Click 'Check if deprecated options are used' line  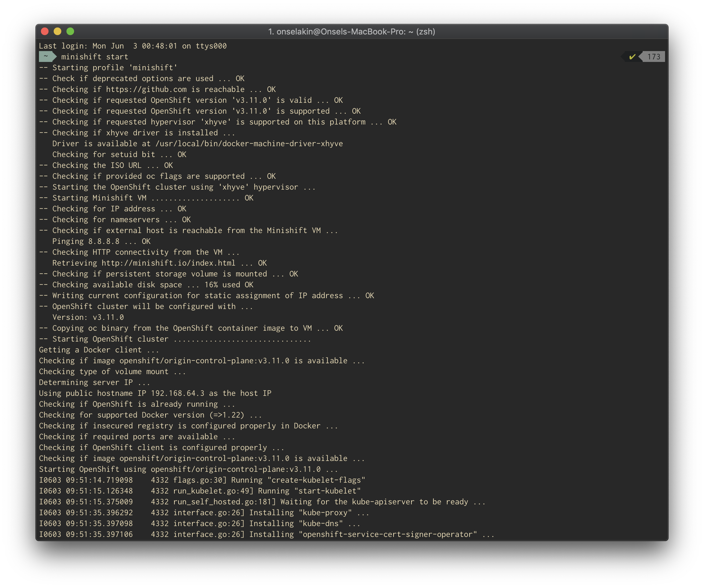142,79
